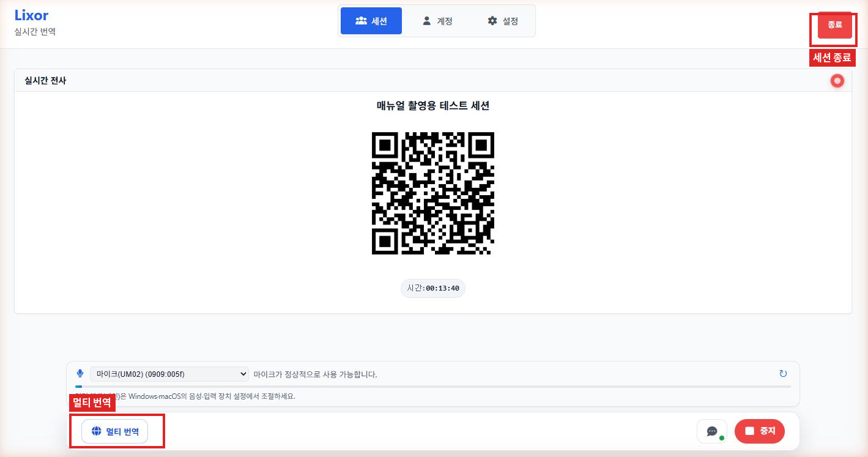Click the blue microphone icon

80,374
